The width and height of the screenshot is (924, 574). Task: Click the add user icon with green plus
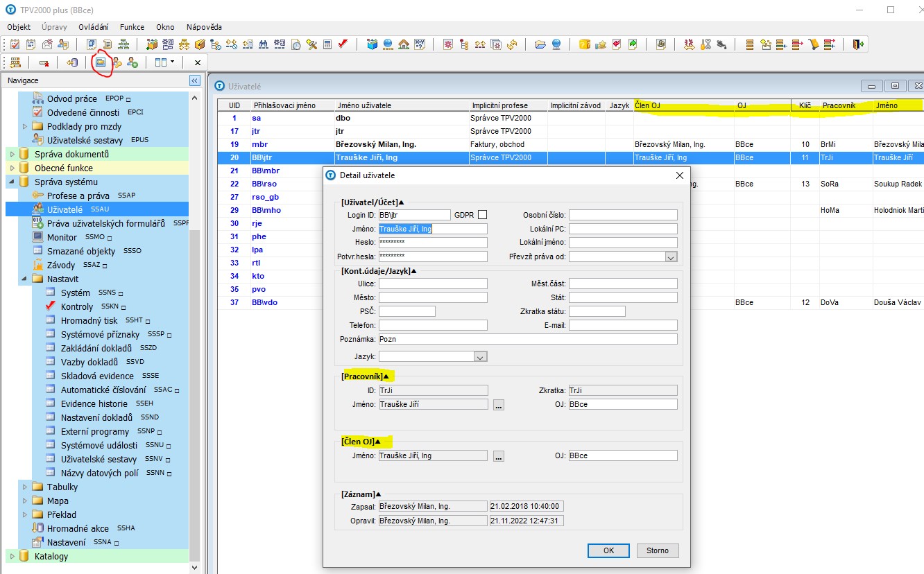[132, 62]
